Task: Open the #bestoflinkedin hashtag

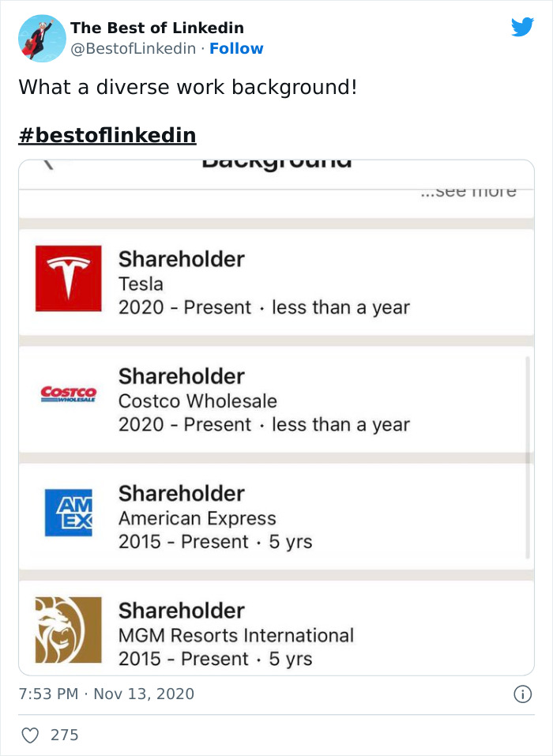Action: click(106, 134)
